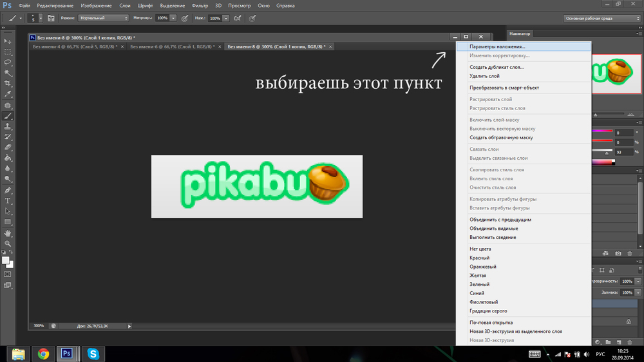
Task: Open the Основная рабочая среда workspace dropdown
Action: coord(601,18)
